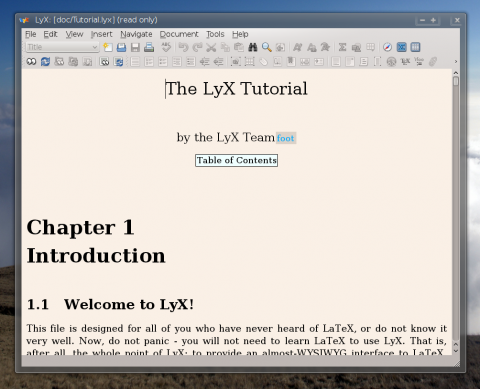Open the Tools menu
The width and height of the screenshot is (480, 389).
tap(215, 34)
